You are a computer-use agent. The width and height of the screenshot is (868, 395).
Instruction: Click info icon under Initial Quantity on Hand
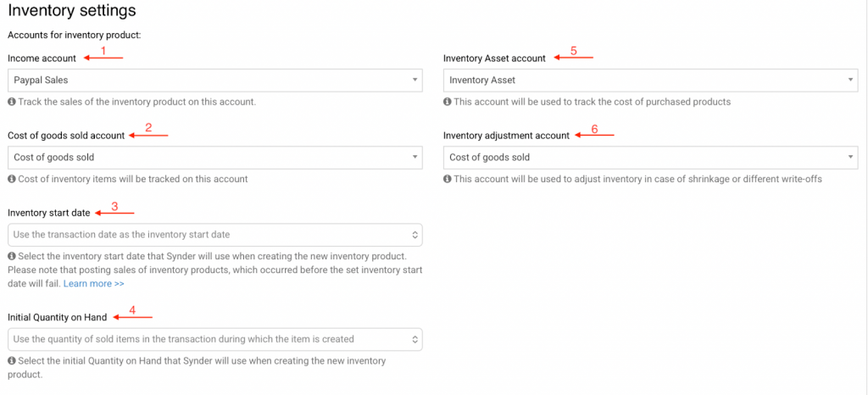11,361
